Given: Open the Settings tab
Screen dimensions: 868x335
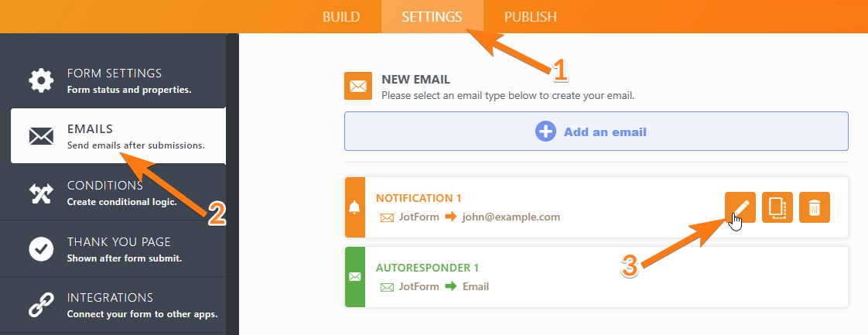Looking at the screenshot, I should click(x=432, y=17).
